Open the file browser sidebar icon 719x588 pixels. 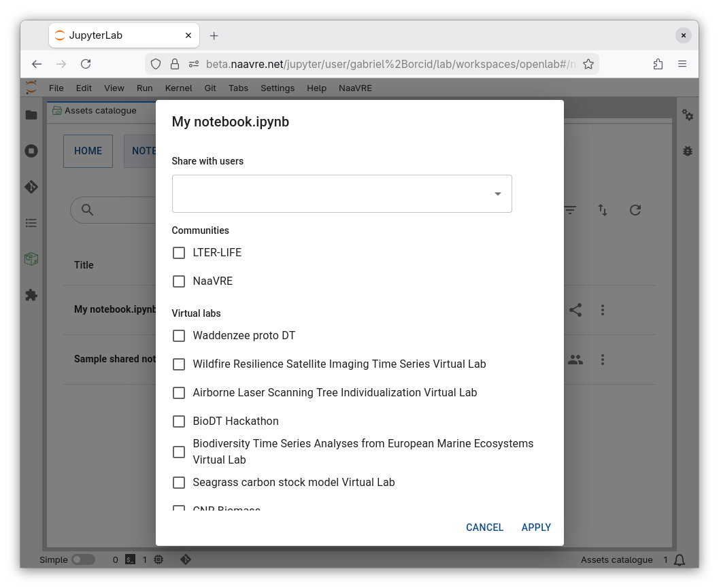[31, 115]
